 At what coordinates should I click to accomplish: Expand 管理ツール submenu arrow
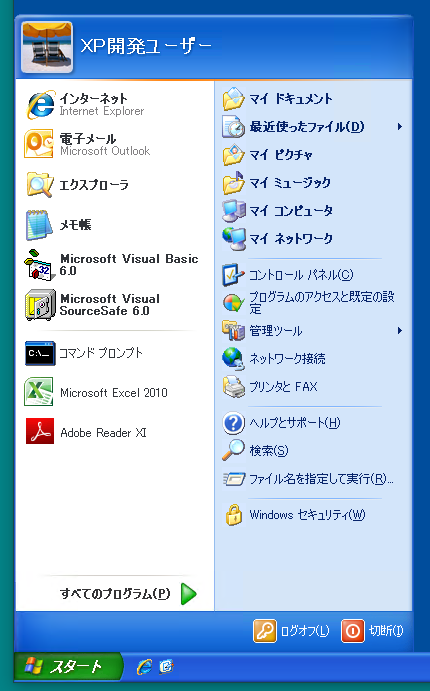pos(400,331)
